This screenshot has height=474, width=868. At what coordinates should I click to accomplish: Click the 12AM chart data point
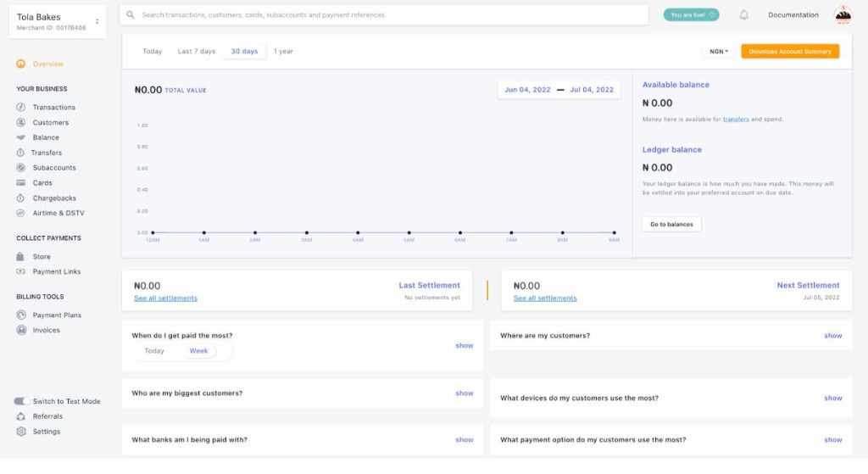point(153,232)
